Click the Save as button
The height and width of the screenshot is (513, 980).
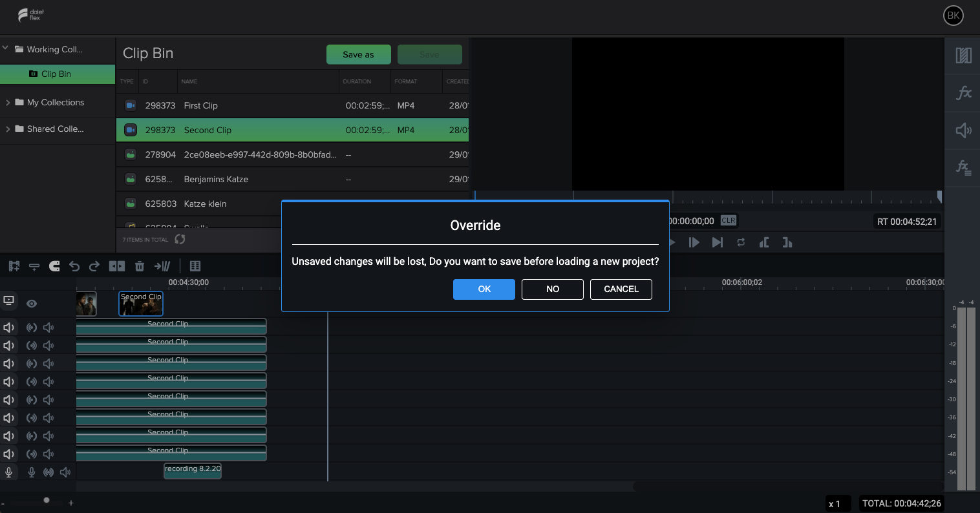point(359,54)
